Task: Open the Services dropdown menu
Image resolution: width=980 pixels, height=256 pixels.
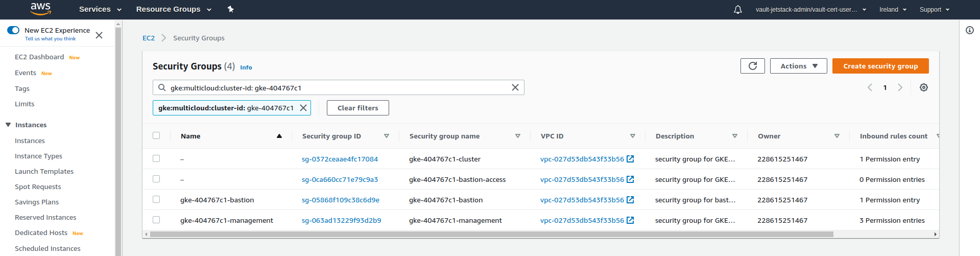Action: [x=100, y=9]
